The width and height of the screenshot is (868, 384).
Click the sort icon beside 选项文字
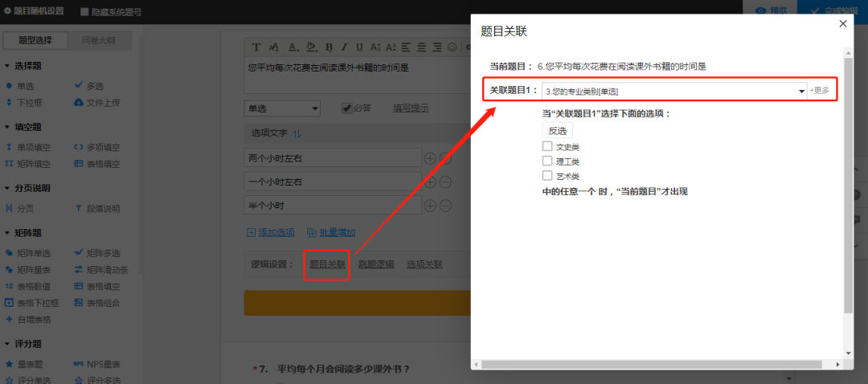click(297, 133)
